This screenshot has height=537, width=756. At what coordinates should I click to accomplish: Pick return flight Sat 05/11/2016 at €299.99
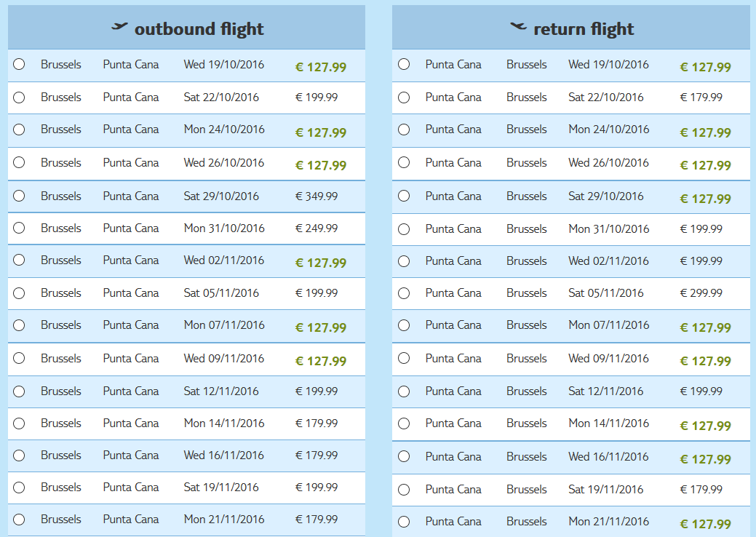(404, 293)
